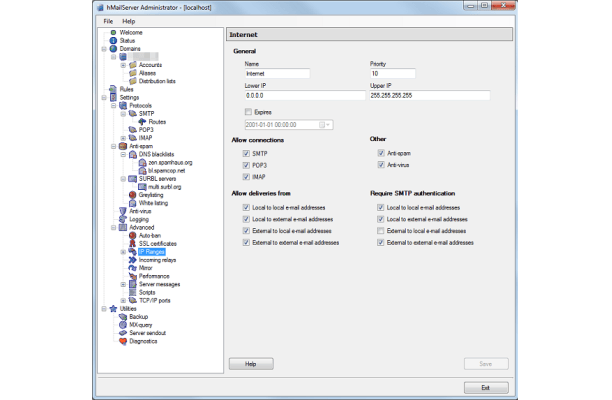The height and width of the screenshot is (400, 612).
Task: Expand the TCP/IP ports tree node
Action: [123, 300]
